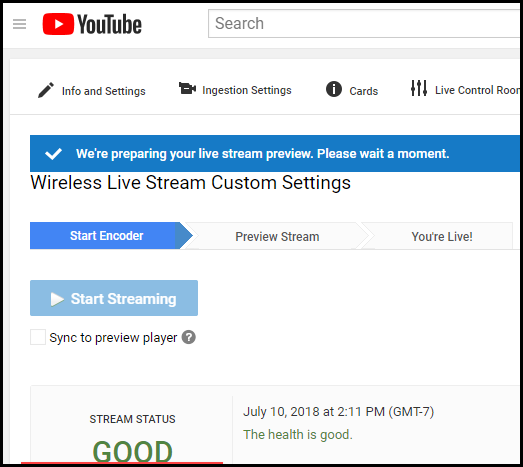523x467 pixels.
Task: Click the GOOD stream status indicator
Action: tap(132, 451)
